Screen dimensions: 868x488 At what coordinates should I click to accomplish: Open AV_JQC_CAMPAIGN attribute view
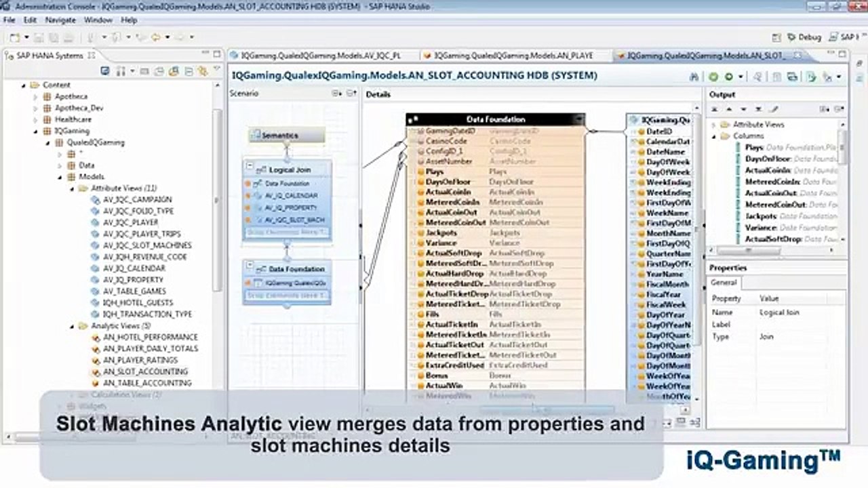pyautogui.click(x=138, y=200)
